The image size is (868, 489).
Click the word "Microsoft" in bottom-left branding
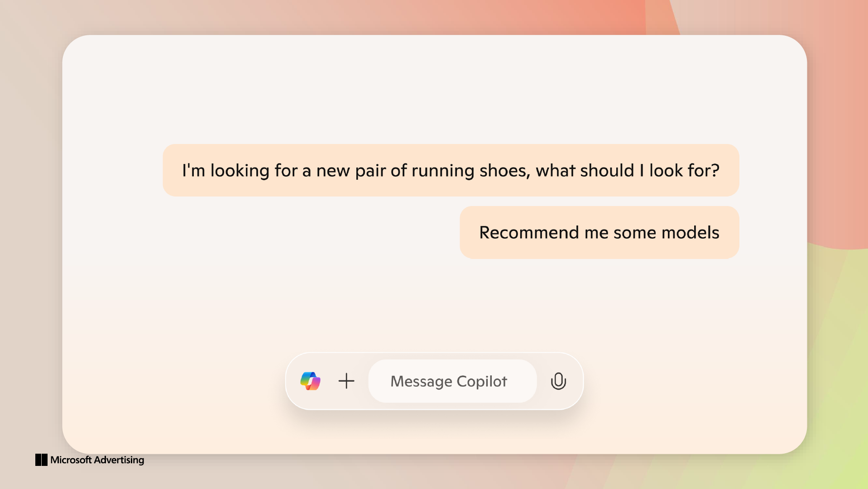coord(71,460)
